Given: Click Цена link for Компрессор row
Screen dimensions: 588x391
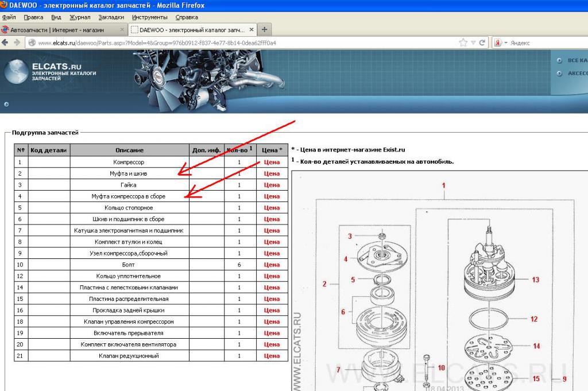Looking at the screenshot, I should click(x=272, y=162).
